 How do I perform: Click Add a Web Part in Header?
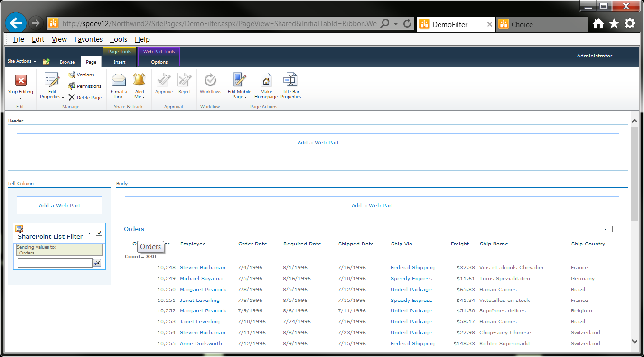(x=318, y=142)
